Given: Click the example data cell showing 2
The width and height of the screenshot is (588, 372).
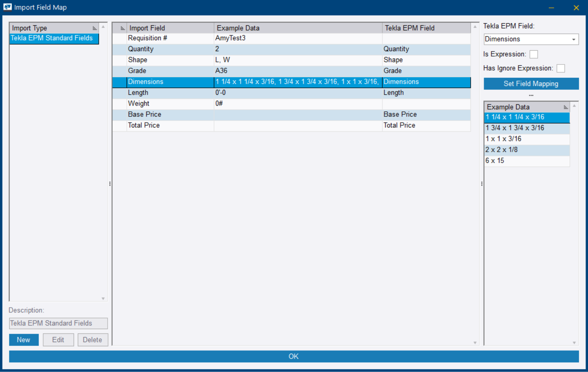Looking at the screenshot, I should (298, 49).
